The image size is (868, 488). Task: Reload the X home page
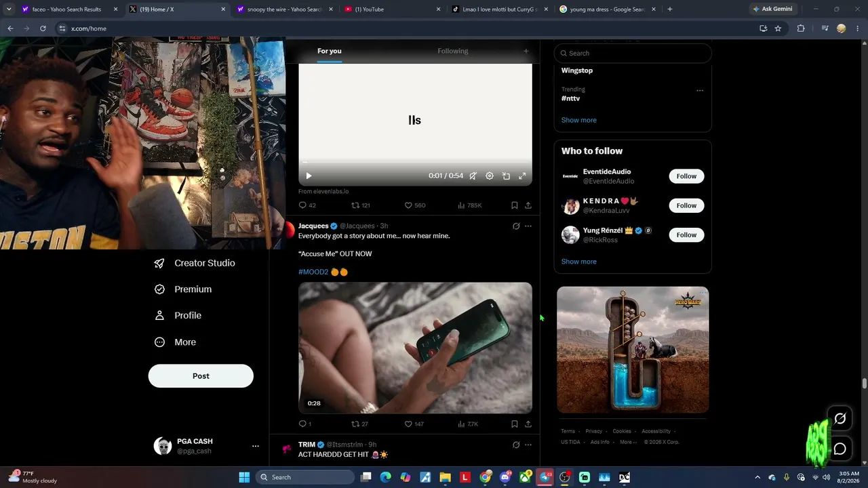click(43, 28)
